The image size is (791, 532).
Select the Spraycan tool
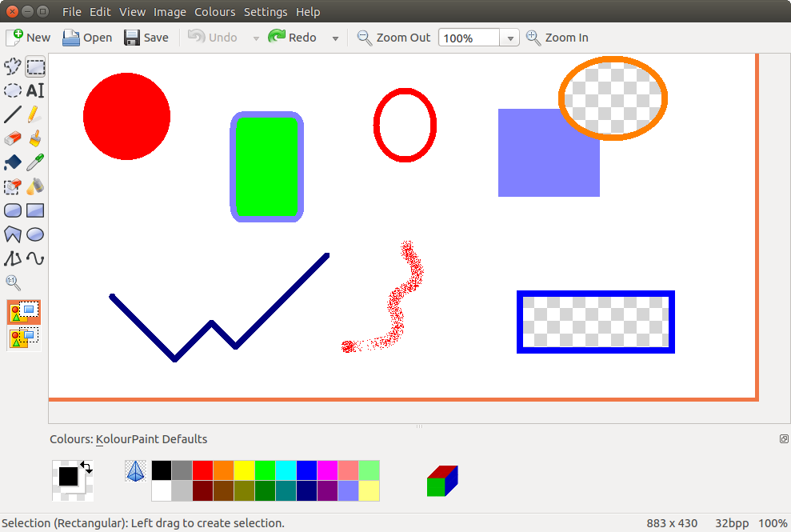click(x=35, y=186)
